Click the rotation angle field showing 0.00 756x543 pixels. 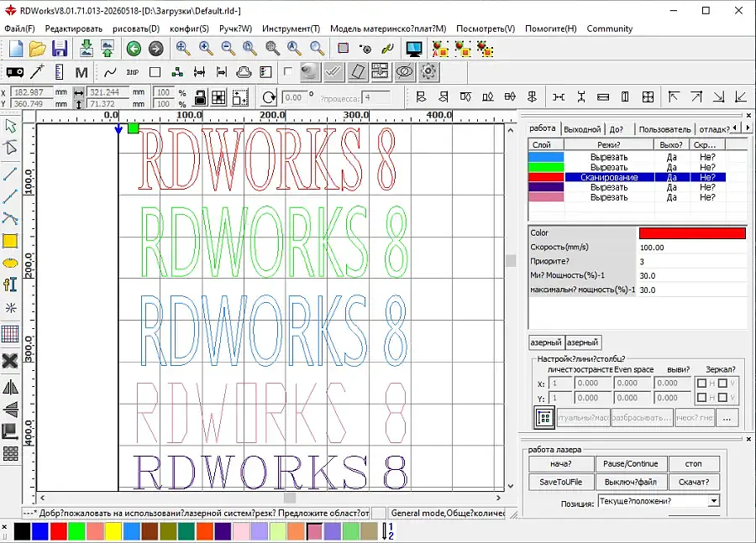(x=294, y=97)
